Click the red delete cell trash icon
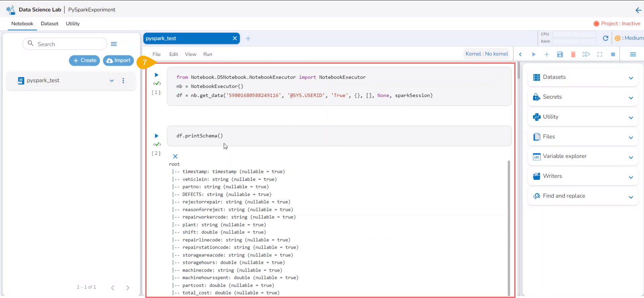Viewport: 644px width, 298px height. 573,54
